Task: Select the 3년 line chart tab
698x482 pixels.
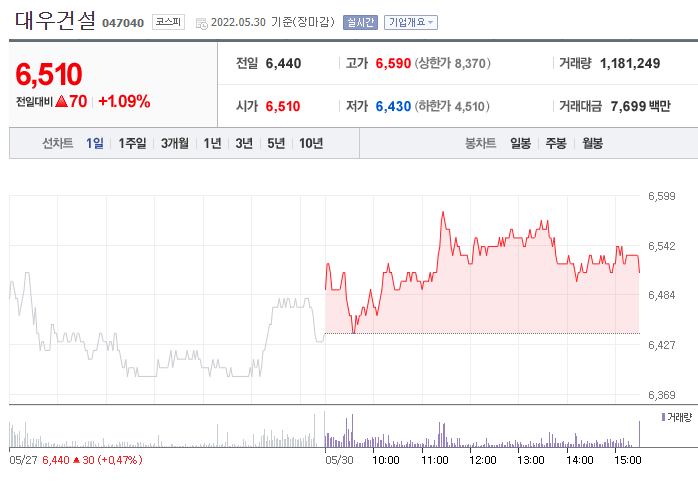Action: [244, 143]
